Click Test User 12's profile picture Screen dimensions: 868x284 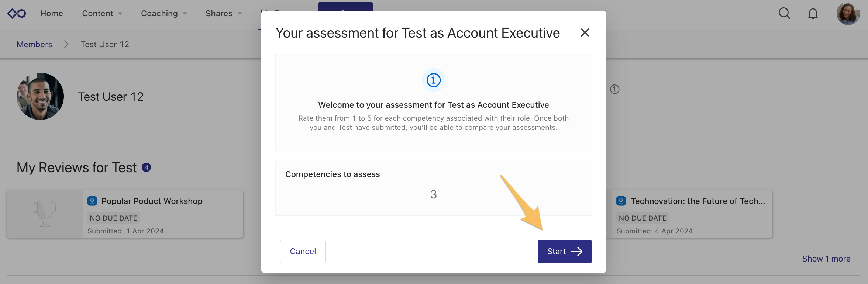[x=40, y=96]
